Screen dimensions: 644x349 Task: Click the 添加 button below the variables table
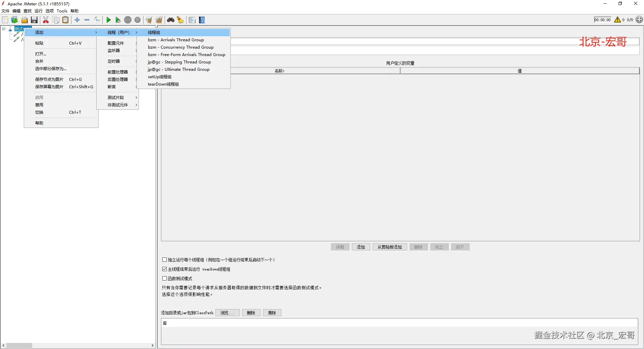(x=361, y=247)
